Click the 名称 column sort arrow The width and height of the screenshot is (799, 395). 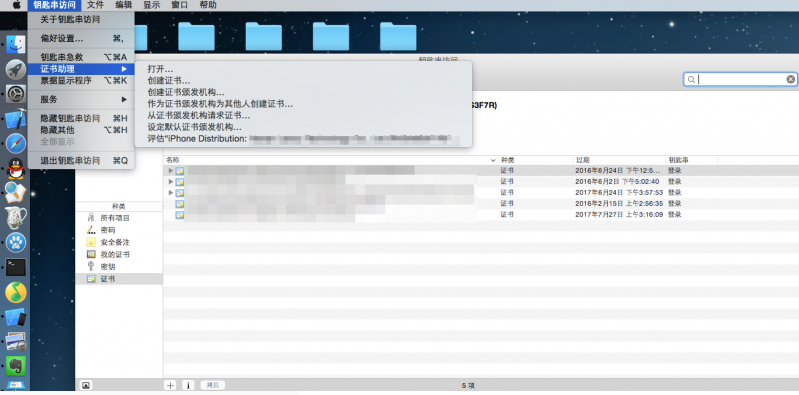click(493, 160)
